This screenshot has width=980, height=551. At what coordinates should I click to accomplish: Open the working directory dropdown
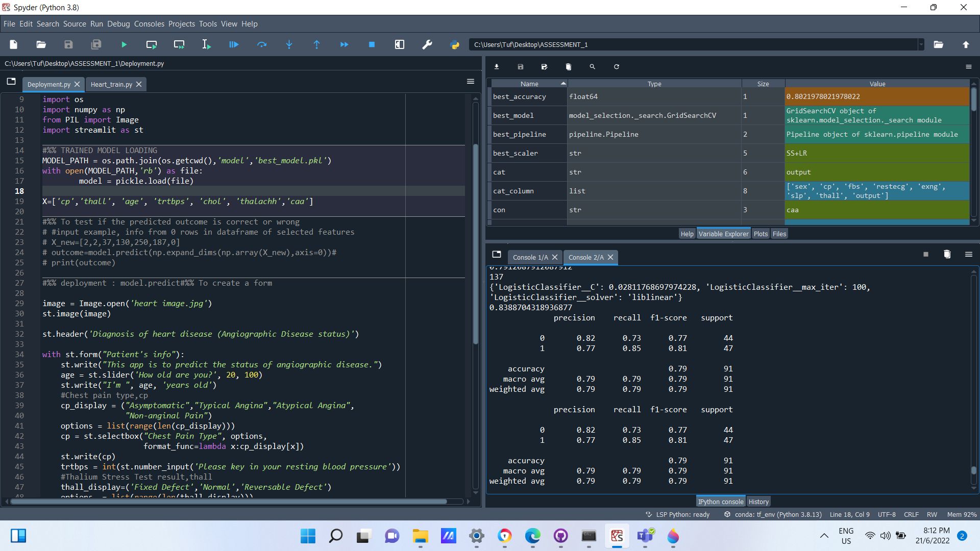(922, 44)
